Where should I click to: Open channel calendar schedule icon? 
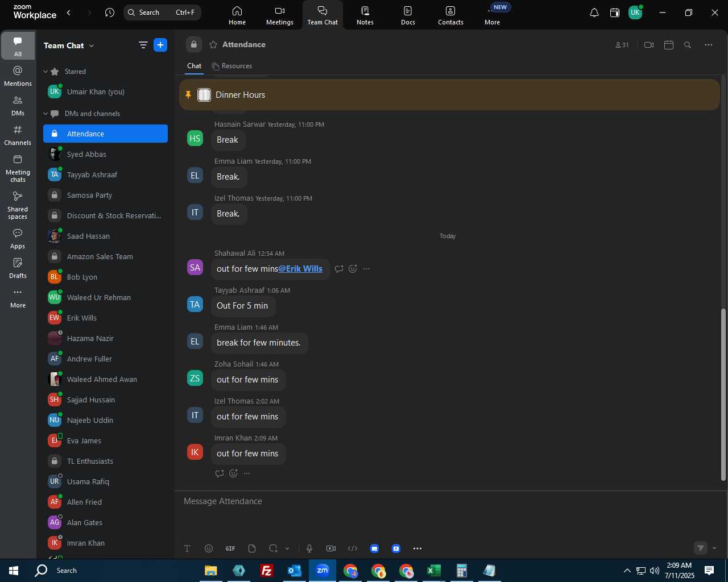(x=669, y=45)
